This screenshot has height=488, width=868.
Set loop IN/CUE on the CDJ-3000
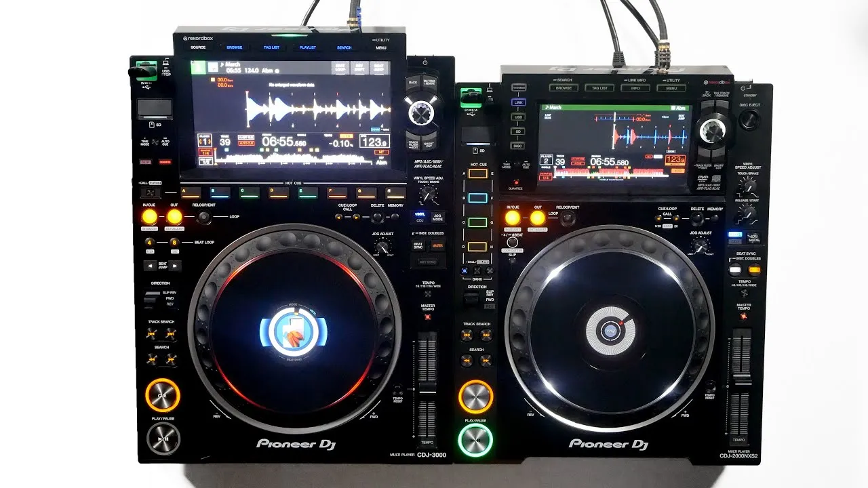click(150, 217)
